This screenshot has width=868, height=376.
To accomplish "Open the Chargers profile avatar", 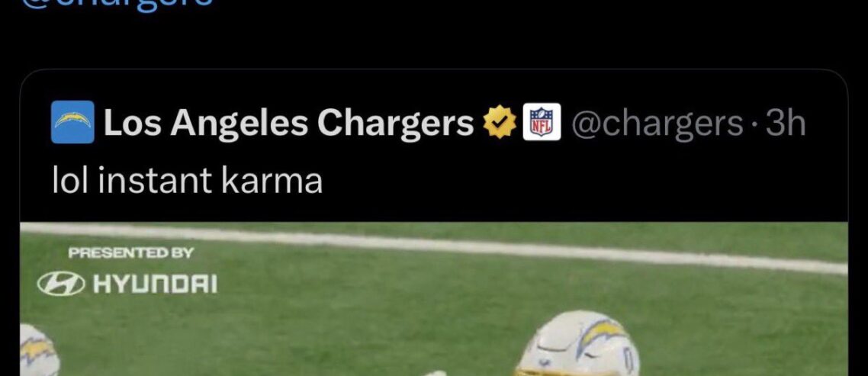I will [72, 122].
